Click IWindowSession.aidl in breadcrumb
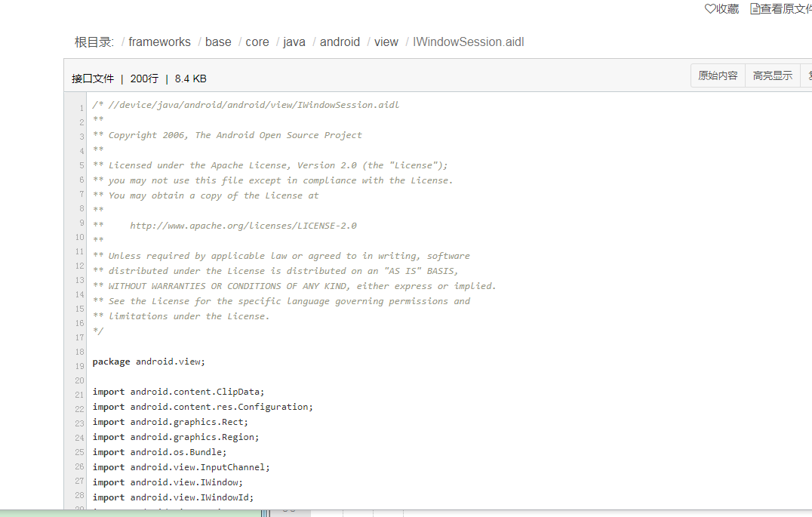 click(x=468, y=42)
